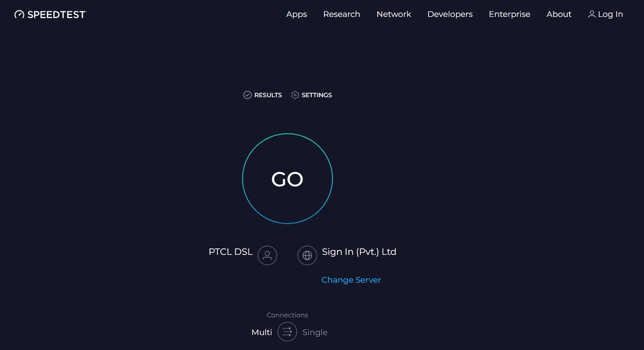Click the Change Server link
The height and width of the screenshot is (350, 644).
351,280
